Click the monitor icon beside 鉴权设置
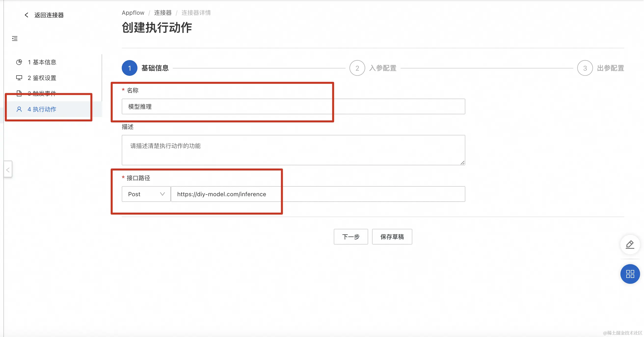Screen dimensions: 644x337 click(19, 78)
